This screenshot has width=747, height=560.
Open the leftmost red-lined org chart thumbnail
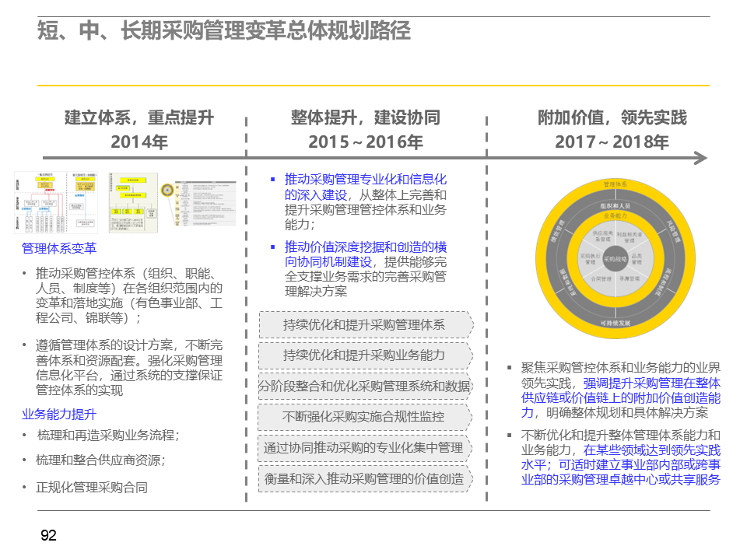pyautogui.click(x=56, y=202)
